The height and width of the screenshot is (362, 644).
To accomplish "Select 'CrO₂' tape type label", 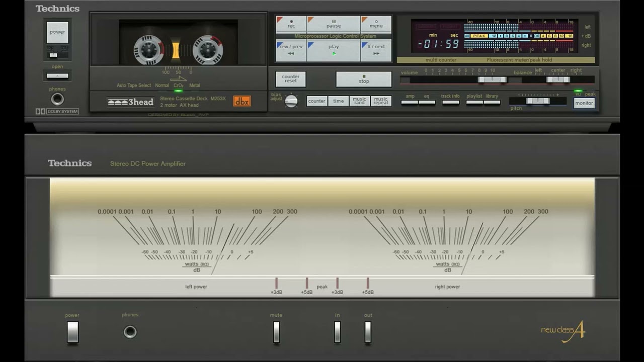I will 179,85.
